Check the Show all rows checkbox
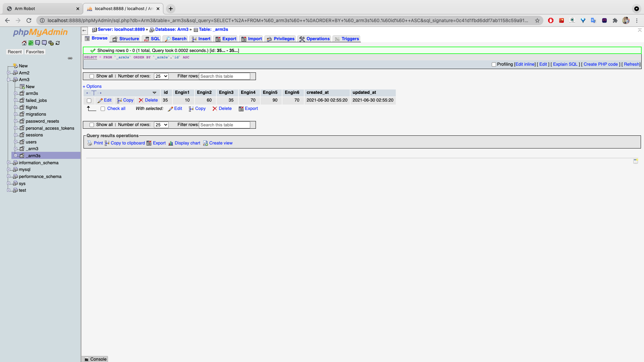 coord(92,76)
